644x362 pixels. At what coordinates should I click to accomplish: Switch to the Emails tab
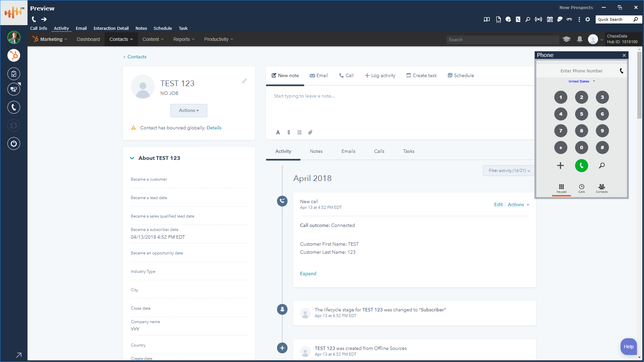(348, 151)
